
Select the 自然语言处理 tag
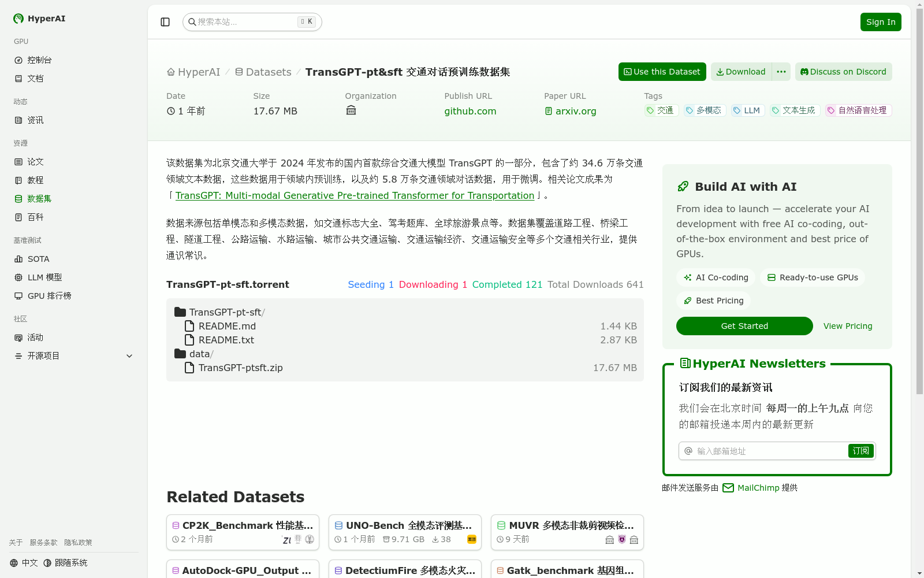(x=859, y=110)
